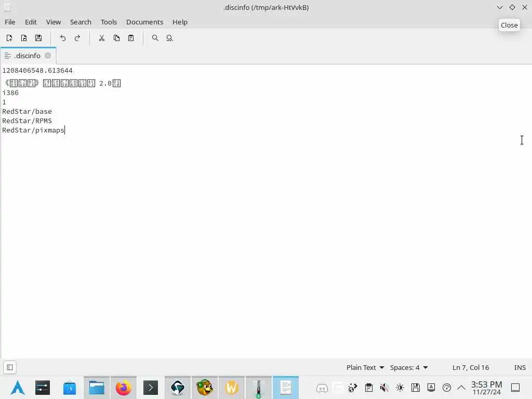Click the muted volume tray icon
Image resolution: width=532 pixels, height=399 pixels.
coord(384,388)
